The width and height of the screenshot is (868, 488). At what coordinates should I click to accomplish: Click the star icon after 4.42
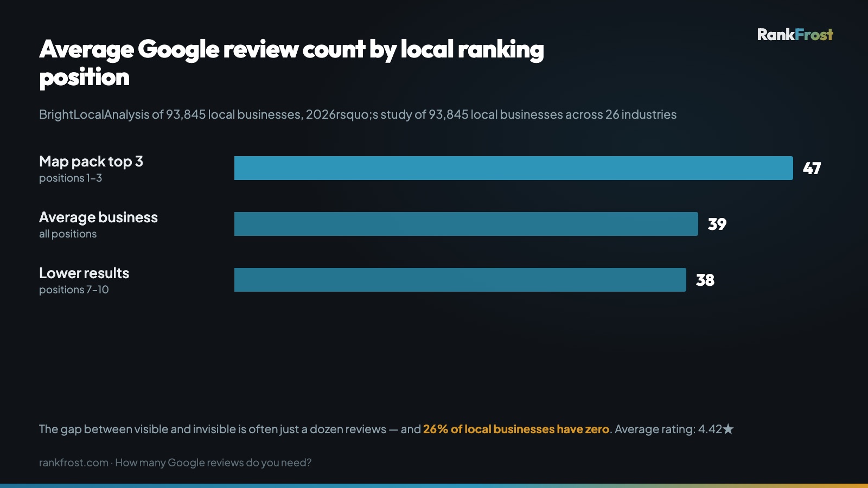(728, 429)
